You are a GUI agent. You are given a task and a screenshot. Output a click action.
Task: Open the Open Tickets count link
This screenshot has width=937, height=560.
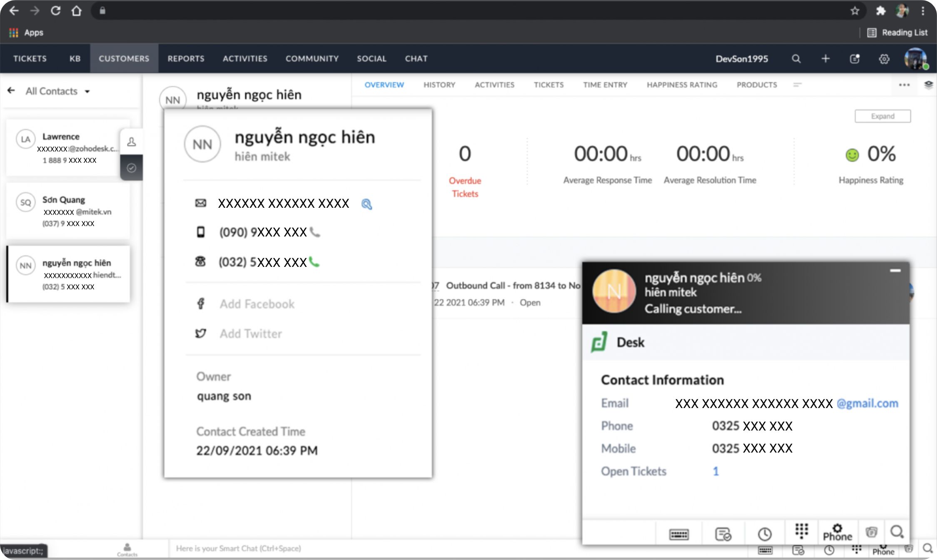pos(715,471)
